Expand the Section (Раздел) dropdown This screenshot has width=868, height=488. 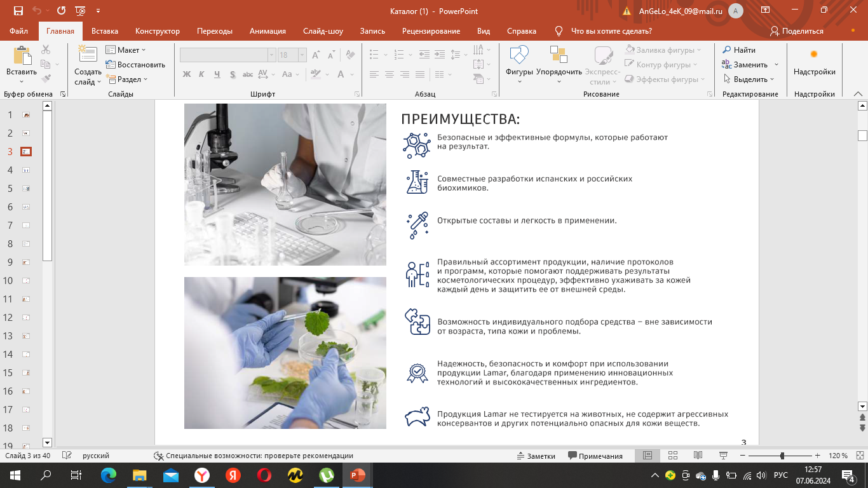pyautogui.click(x=132, y=79)
